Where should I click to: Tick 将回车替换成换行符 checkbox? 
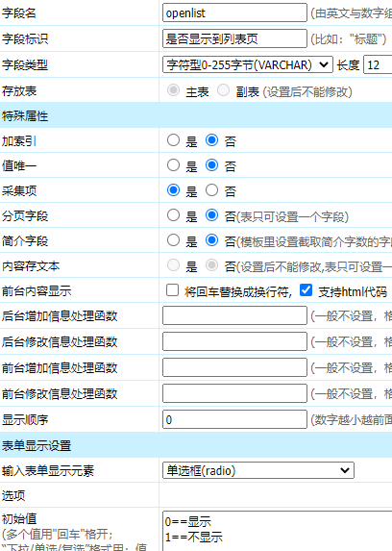click(173, 290)
